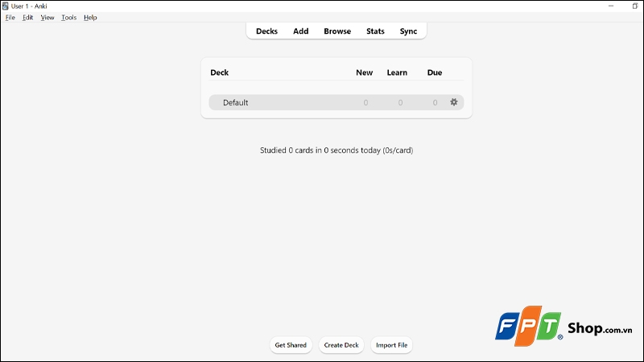Click the Default deck's Due count 0

click(435, 103)
